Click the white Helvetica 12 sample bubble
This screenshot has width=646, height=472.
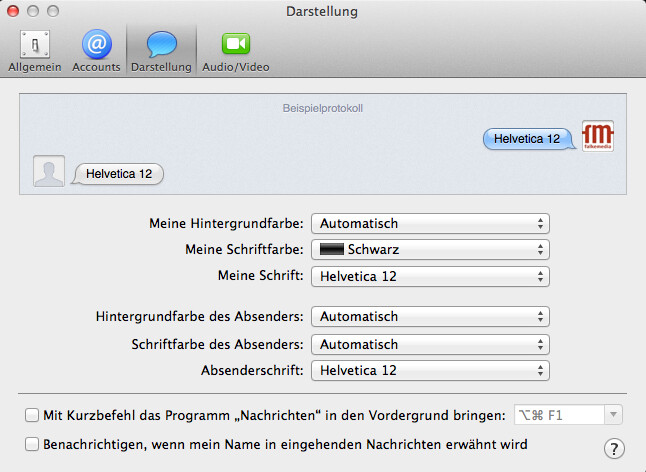118,174
